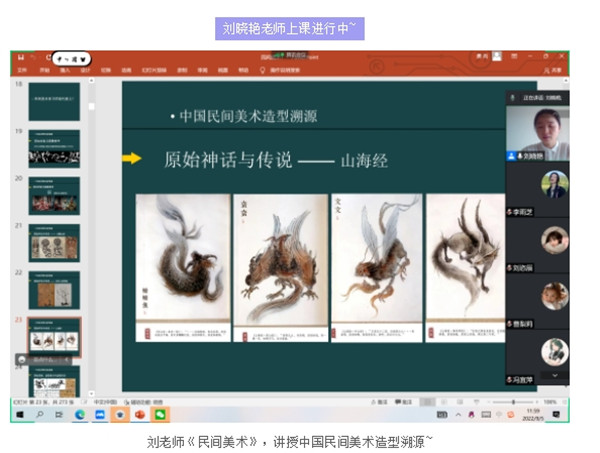Image resolution: width=600 pixels, height=453 pixels.
Task: Switch to Reading view in status bar
Action: pyautogui.click(x=460, y=402)
